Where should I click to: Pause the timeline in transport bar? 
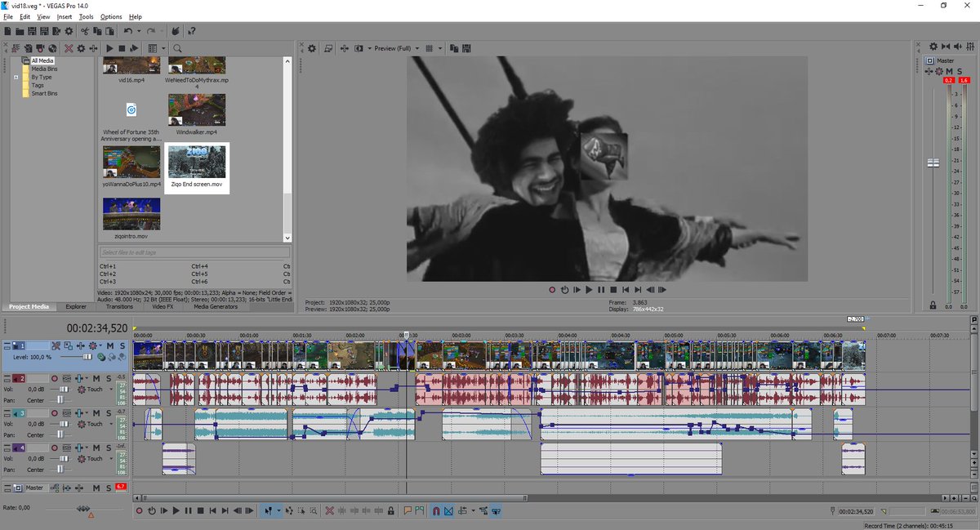(x=189, y=510)
